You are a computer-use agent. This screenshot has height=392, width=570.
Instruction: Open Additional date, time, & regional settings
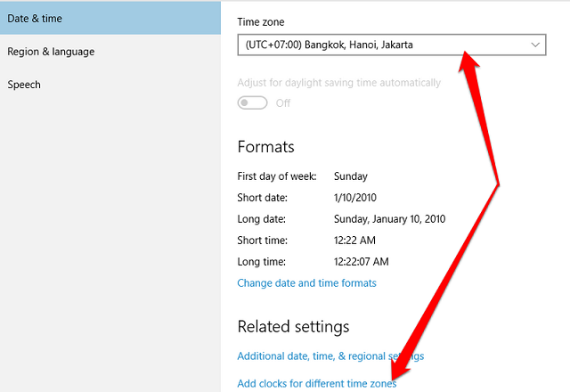pyautogui.click(x=330, y=355)
